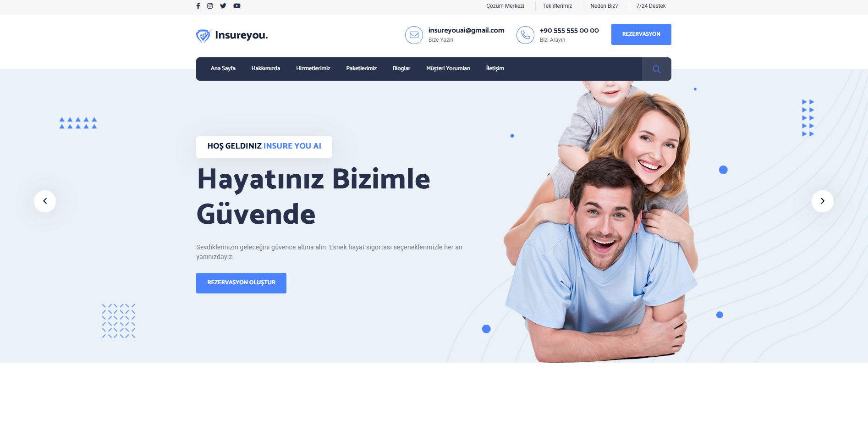Click insureyouai@gmail.com email address
This screenshot has width=868, height=431.
[x=466, y=30]
